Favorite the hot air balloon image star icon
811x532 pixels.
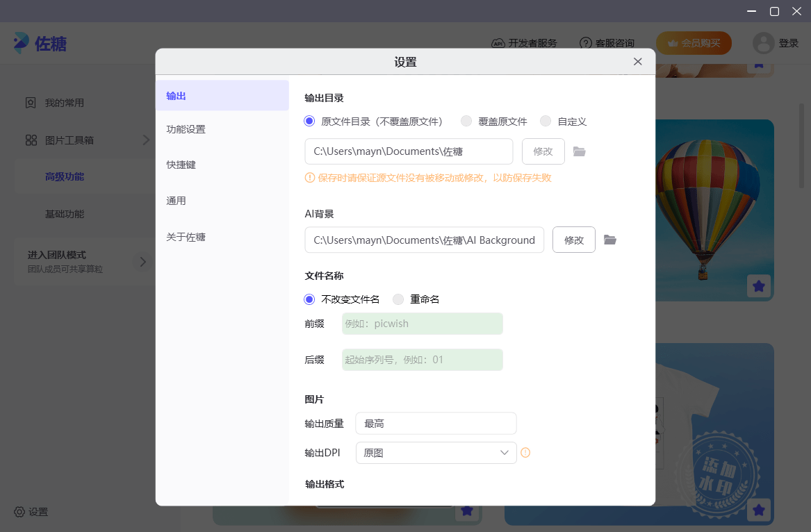pos(759,285)
